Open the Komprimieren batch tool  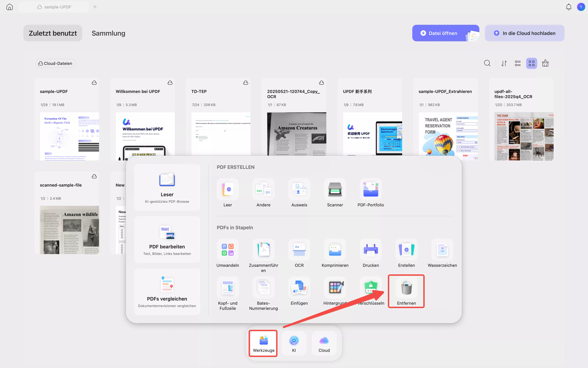(335, 250)
